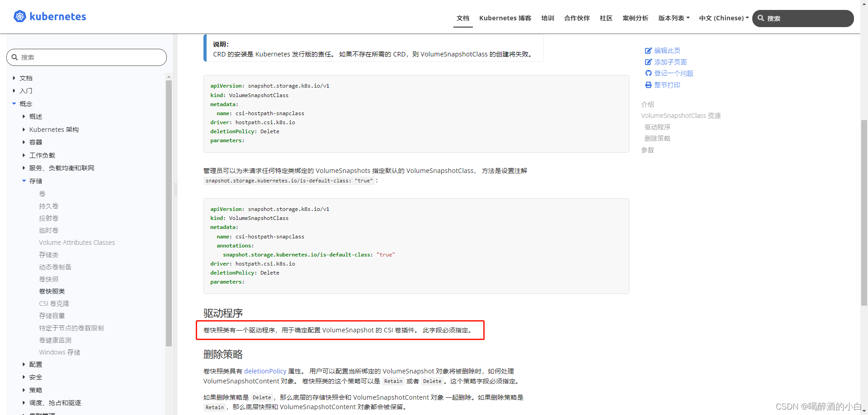Click the Kubernetes wheel logo icon
The height and width of the screenshot is (415, 868).
pyautogui.click(x=20, y=17)
